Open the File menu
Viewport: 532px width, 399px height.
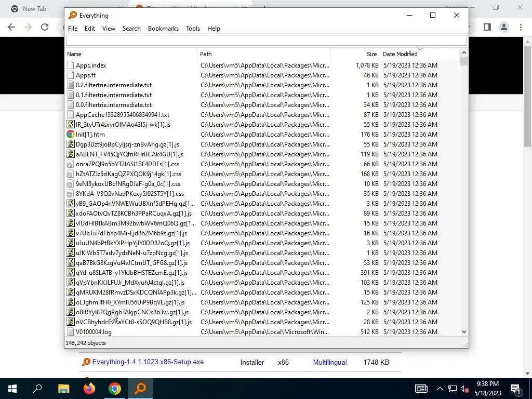click(x=73, y=29)
